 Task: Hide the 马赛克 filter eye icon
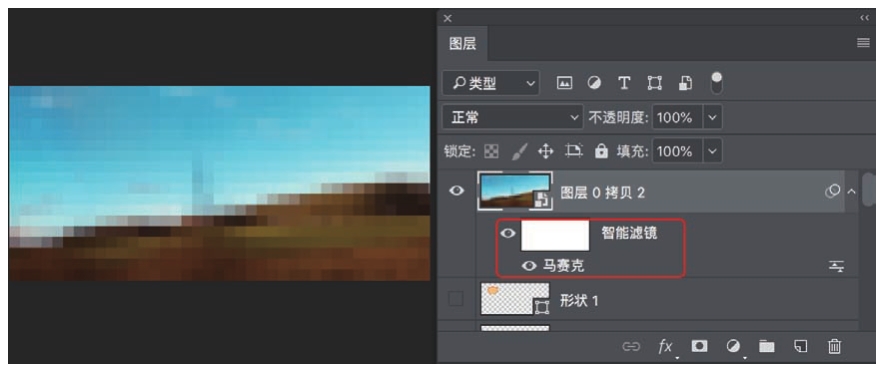[529, 265]
